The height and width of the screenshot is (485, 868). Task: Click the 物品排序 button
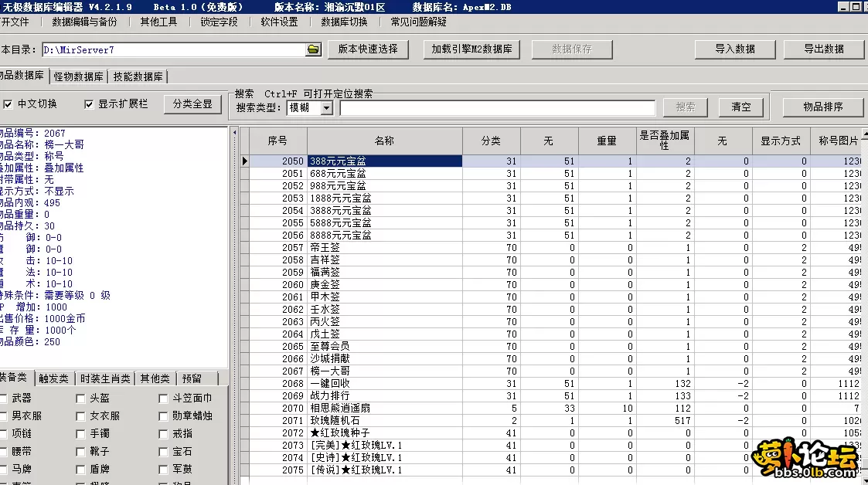822,107
